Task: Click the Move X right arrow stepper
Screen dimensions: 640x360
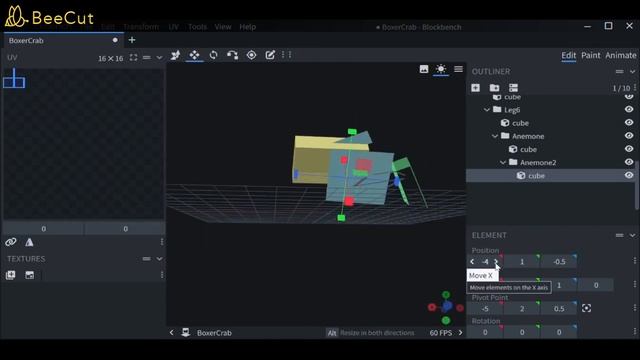Action: (496, 262)
